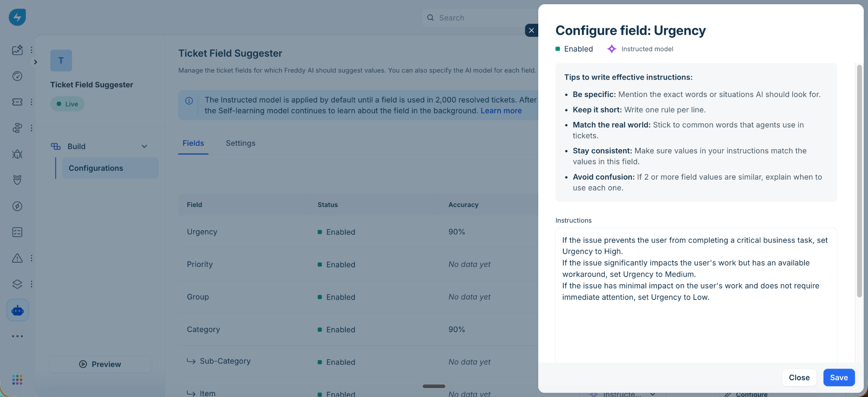Screen dimensions: 868x397
Task: Click the dashboard gauge icon in sidebar
Action: (17, 76)
